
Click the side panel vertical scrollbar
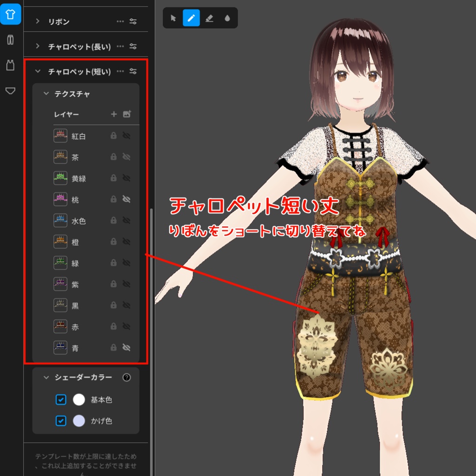click(x=152, y=342)
